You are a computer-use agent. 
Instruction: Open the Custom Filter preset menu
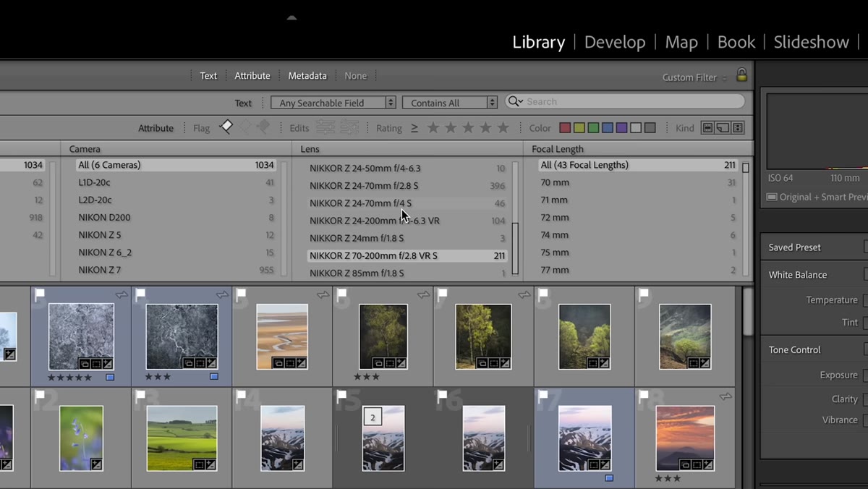[694, 77]
